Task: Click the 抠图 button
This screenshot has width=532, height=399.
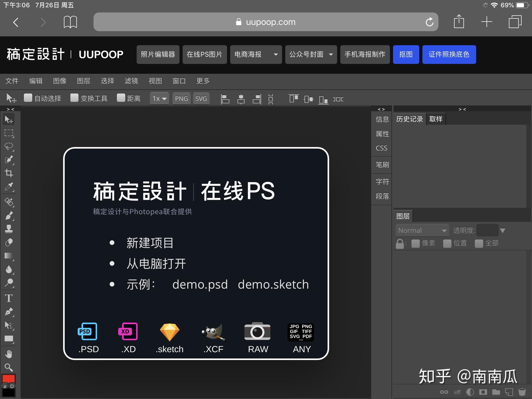Action: pyautogui.click(x=406, y=55)
